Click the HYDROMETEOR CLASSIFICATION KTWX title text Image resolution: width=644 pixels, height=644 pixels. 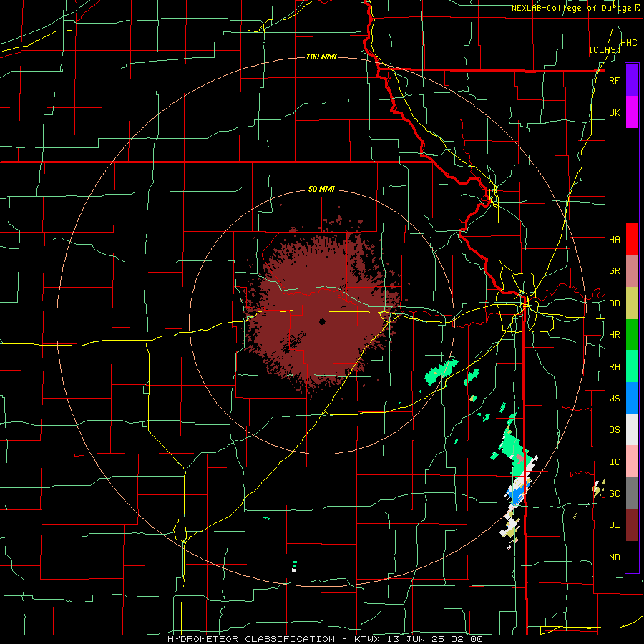pos(325,639)
